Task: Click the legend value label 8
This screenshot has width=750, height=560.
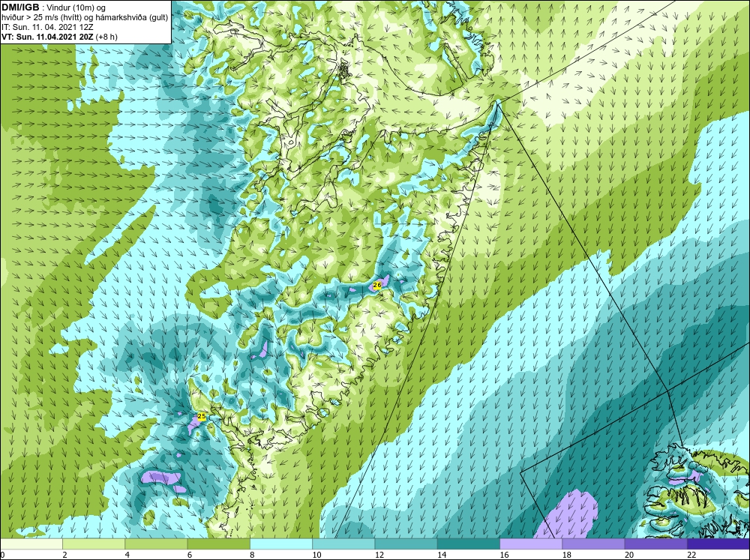Action: click(x=251, y=555)
